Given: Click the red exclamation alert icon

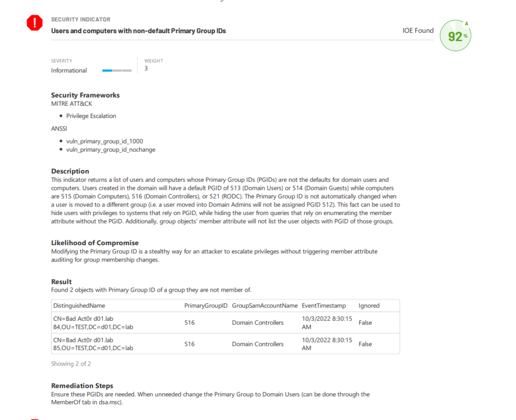Looking at the screenshot, I should pos(35,23).
